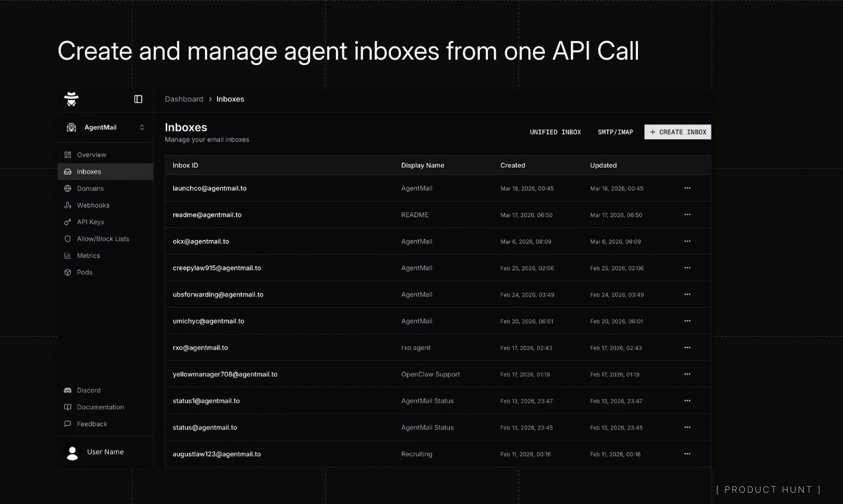This screenshot has height=504, width=843.
Task: Open the Dashboard breadcrumb link
Action: [x=184, y=99]
